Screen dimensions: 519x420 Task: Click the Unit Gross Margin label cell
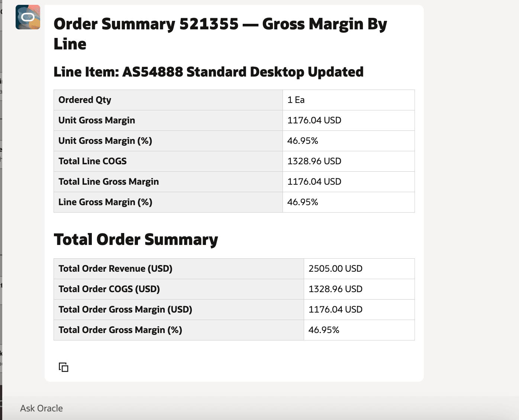tap(168, 120)
